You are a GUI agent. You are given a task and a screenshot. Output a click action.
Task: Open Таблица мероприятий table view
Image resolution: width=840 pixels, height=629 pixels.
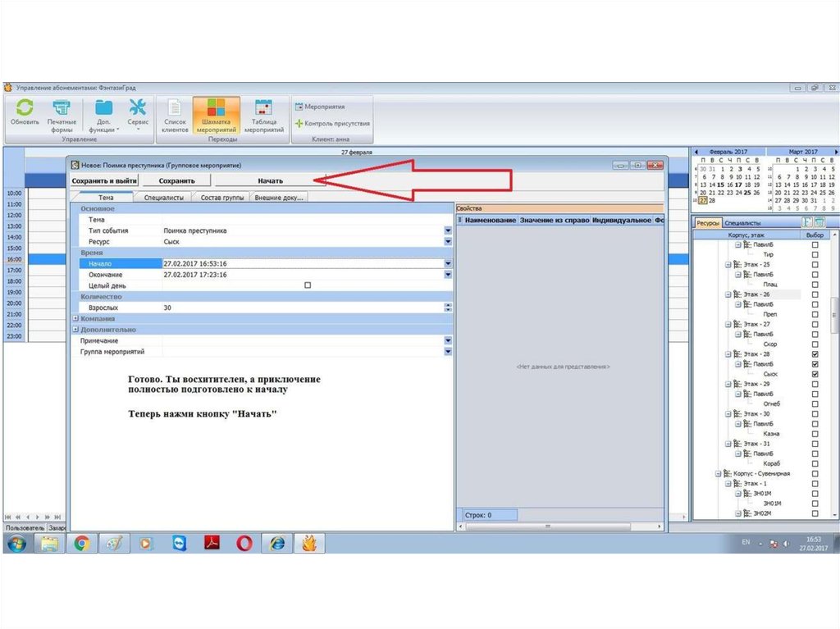(x=263, y=115)
